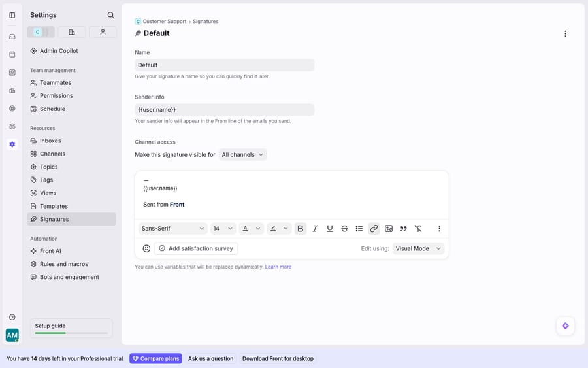Screen dimensions: 588x368
Task: Click the Learn more link
Action: coord(278,267)
